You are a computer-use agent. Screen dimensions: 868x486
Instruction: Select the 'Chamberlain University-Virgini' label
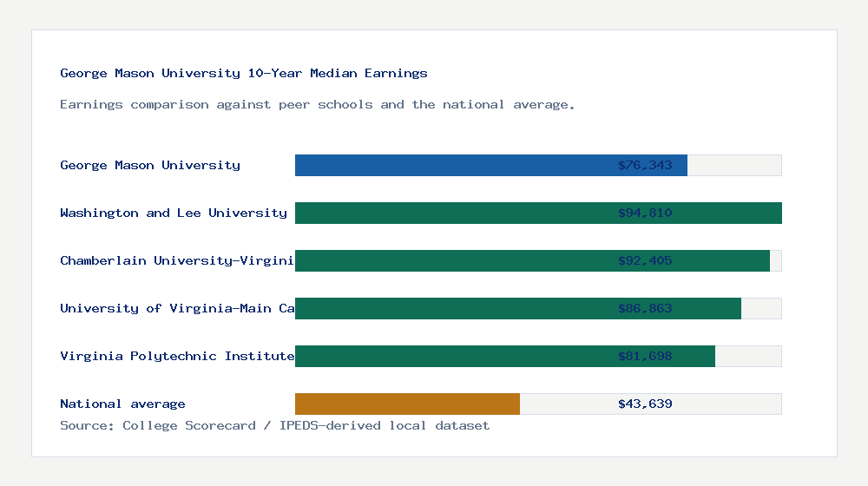[x=177, y=260]
